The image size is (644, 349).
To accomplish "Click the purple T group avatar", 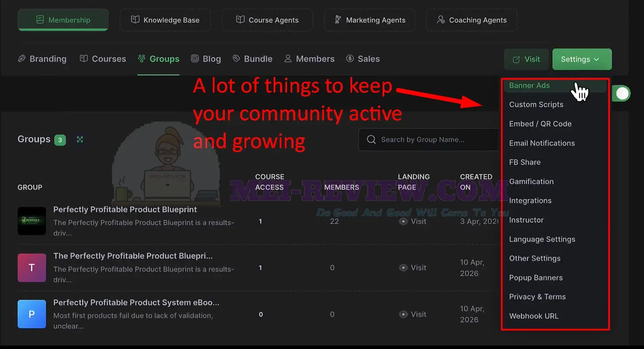I will point(32,268).
